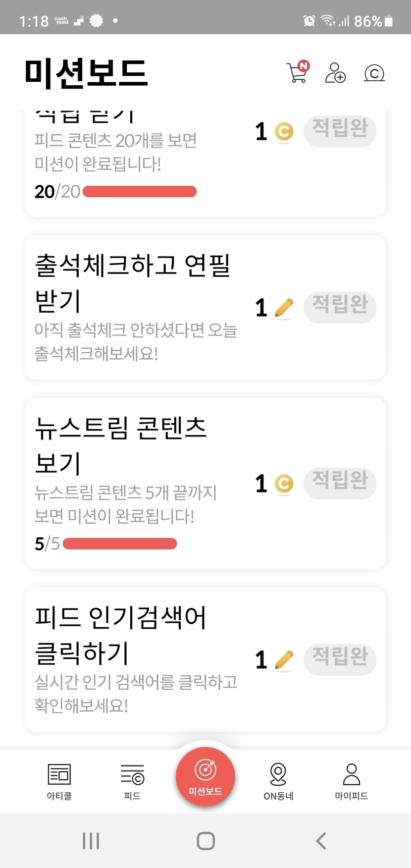Select the 미션보드 center tab

205,777
